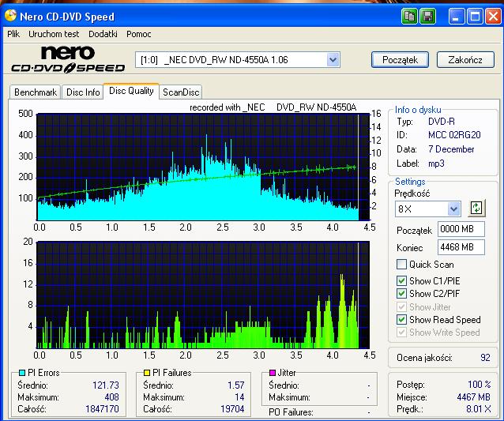The image size is (504, 421).
Task: Open the drive selection dropdown
Action: click(x=333, y=60)
